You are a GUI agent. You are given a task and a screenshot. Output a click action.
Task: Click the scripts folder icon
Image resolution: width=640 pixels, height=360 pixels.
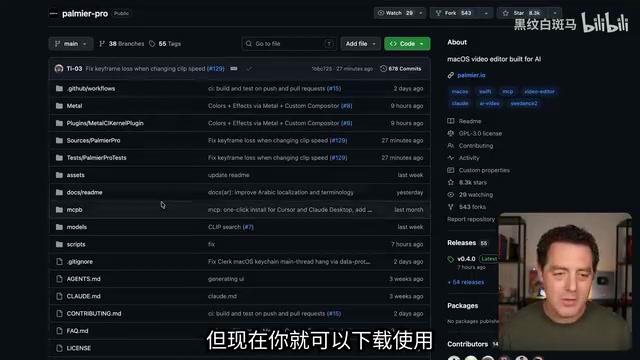click(x=59, y=244)
